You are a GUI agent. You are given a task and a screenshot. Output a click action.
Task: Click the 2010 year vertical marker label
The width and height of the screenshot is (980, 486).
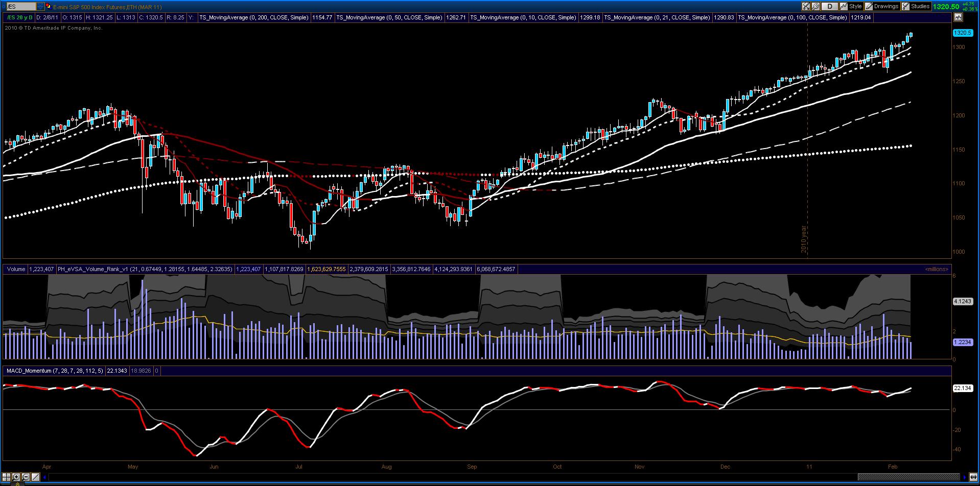pos(804,239)
